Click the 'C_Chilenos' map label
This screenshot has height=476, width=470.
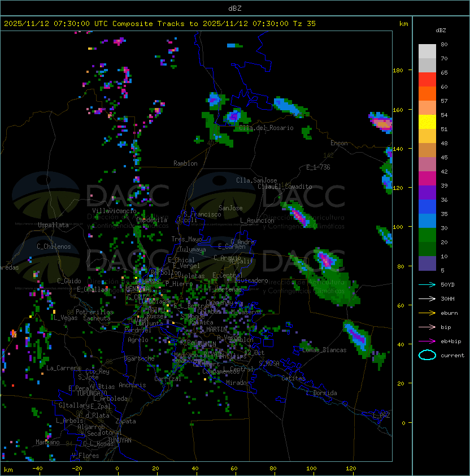tap(54, 246)
